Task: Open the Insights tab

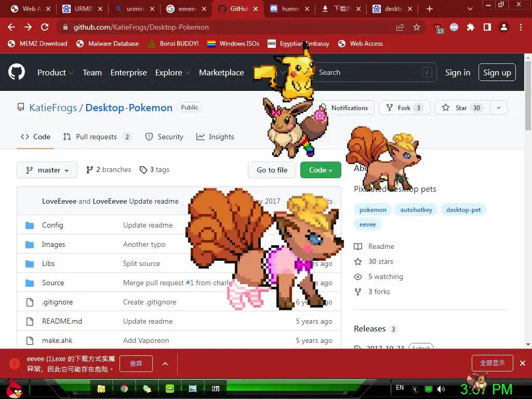Action: point(215,137)
